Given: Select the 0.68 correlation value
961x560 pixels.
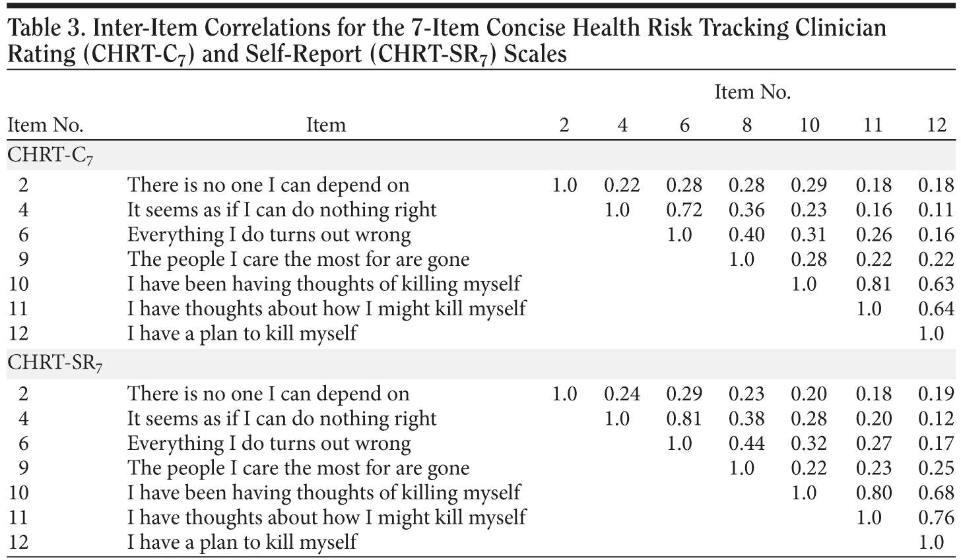Looking at the screenshot, I should point(936,493).
